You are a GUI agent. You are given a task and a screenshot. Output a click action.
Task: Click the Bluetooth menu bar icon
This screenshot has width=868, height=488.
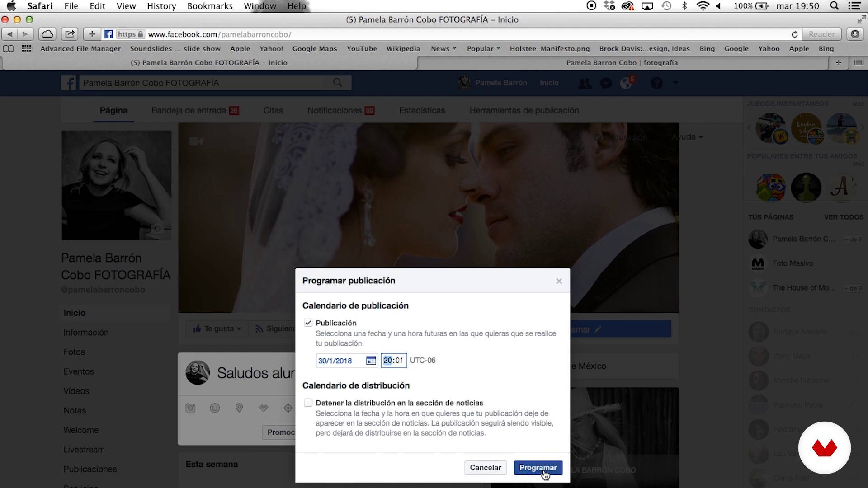coord(684,6)
